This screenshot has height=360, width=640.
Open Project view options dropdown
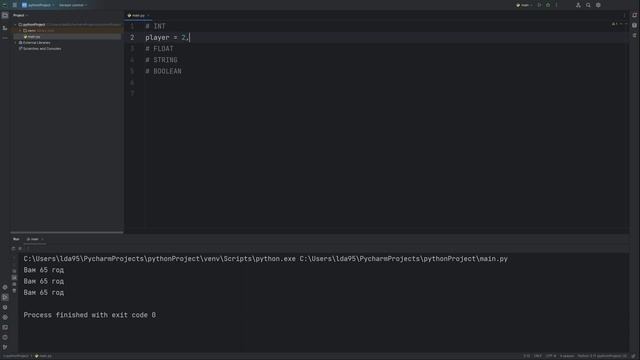pos(20,15)
